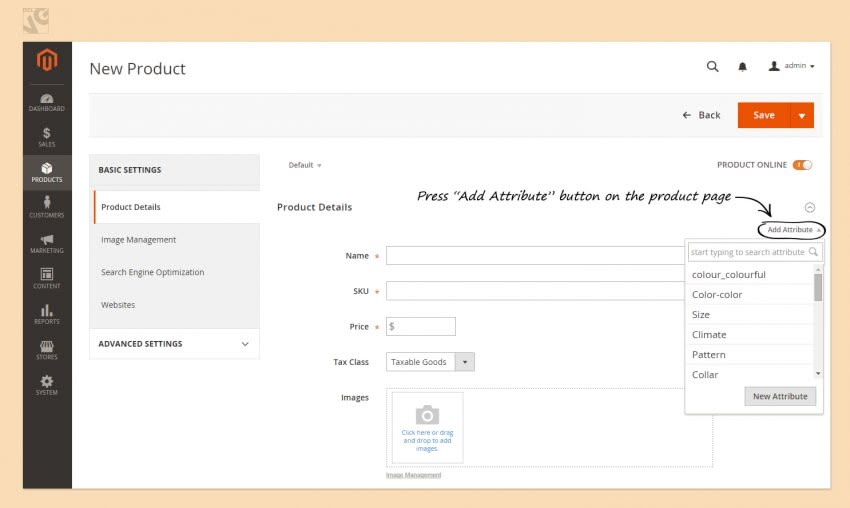850x508 pixels.
Task: Open the Sales sidebar section
Action: click(47, 137)
